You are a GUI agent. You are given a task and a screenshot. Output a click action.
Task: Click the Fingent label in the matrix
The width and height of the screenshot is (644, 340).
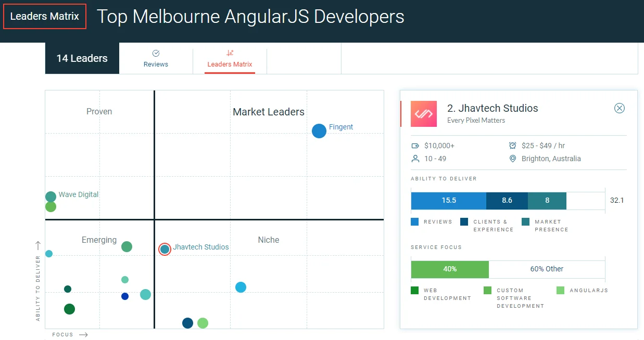tap(341, 127)
